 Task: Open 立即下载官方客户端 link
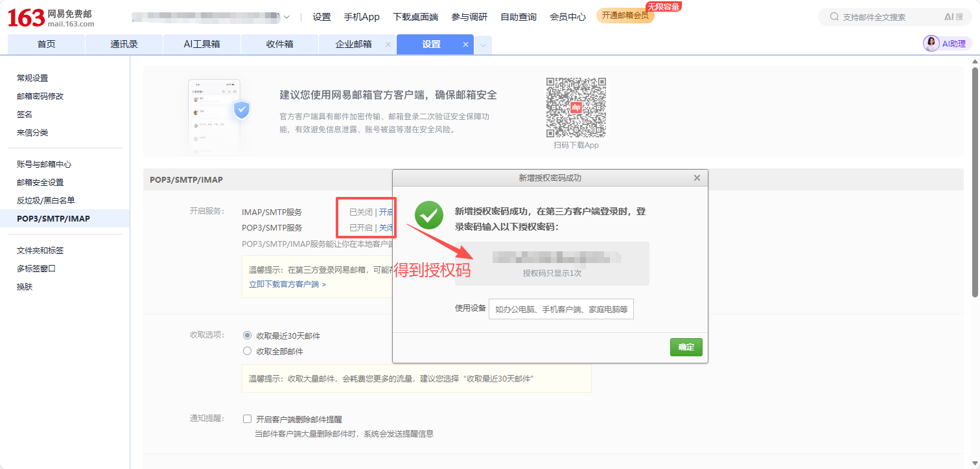pos(287,284)
